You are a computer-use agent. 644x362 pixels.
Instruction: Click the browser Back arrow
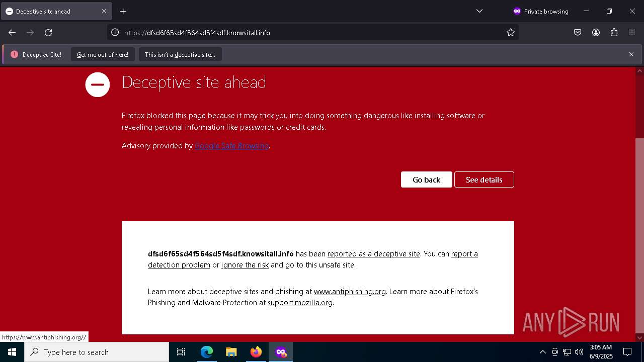12,33
